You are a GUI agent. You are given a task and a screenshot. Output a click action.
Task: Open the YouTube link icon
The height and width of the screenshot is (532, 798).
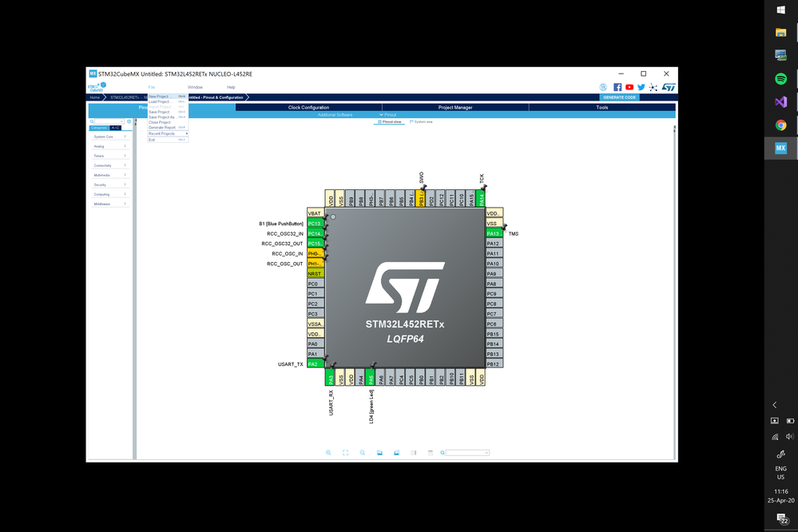coord(629,87)
